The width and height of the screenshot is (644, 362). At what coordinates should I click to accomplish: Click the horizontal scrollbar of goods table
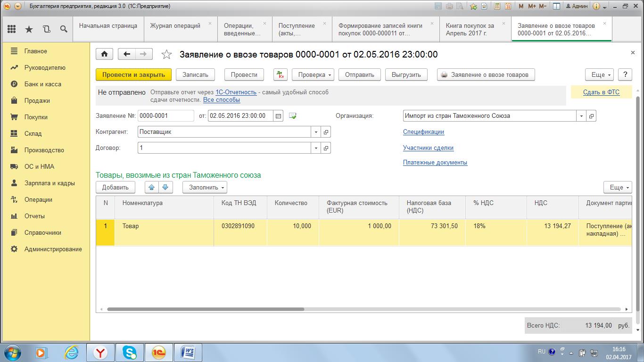[x=206, y=309]
